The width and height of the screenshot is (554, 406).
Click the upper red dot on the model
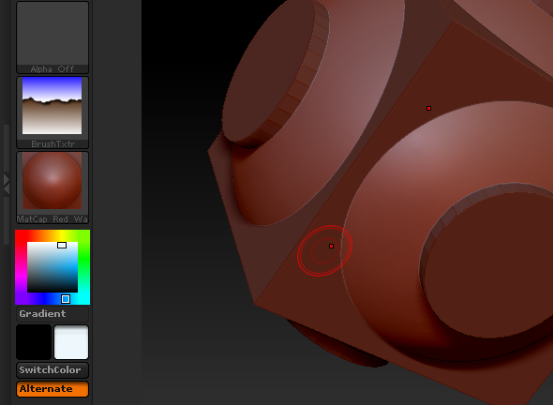429,108
